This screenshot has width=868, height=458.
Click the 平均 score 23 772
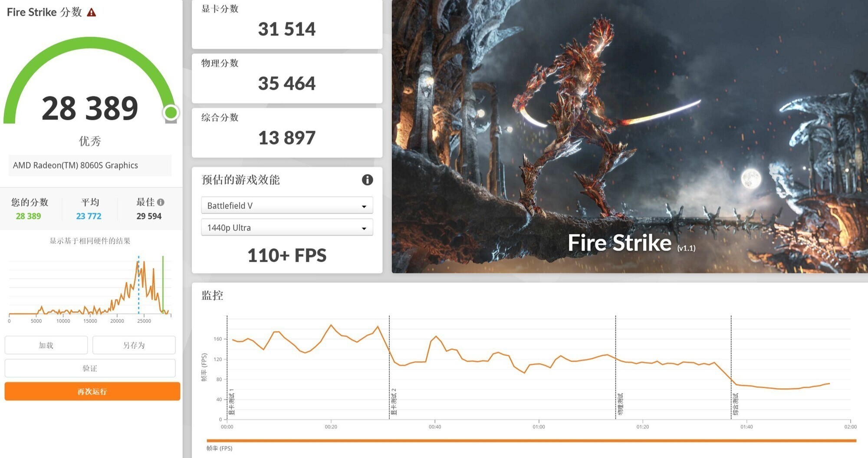pyautogui.click(x=89, y=216)
